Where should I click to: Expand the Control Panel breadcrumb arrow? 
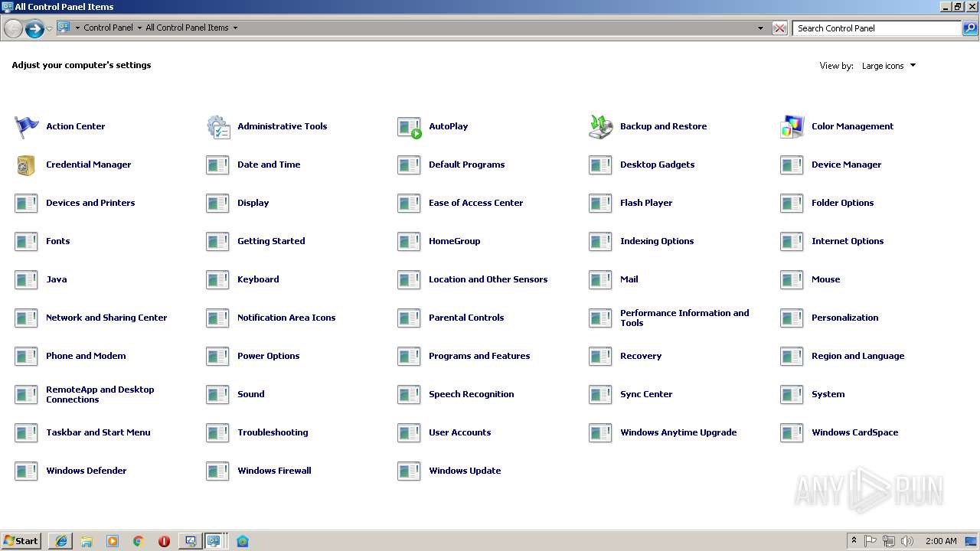tap(139, 28)
